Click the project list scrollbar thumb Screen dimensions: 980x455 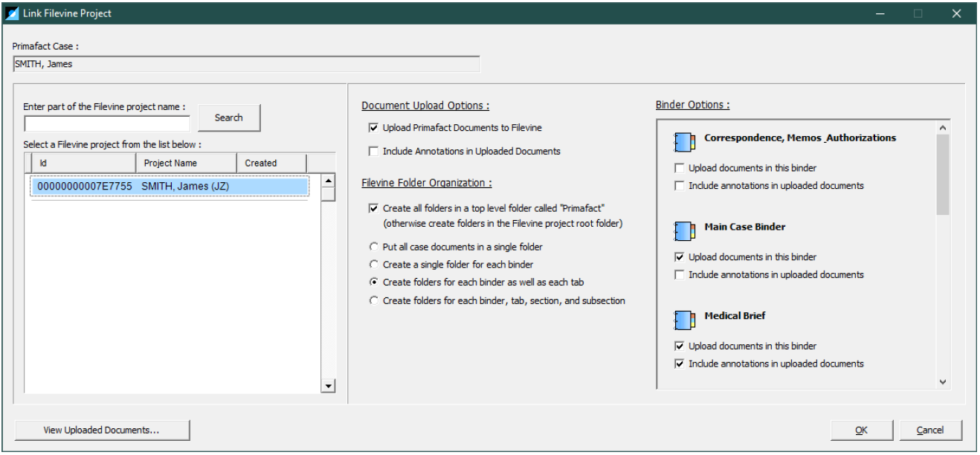(x=328, y=194)
